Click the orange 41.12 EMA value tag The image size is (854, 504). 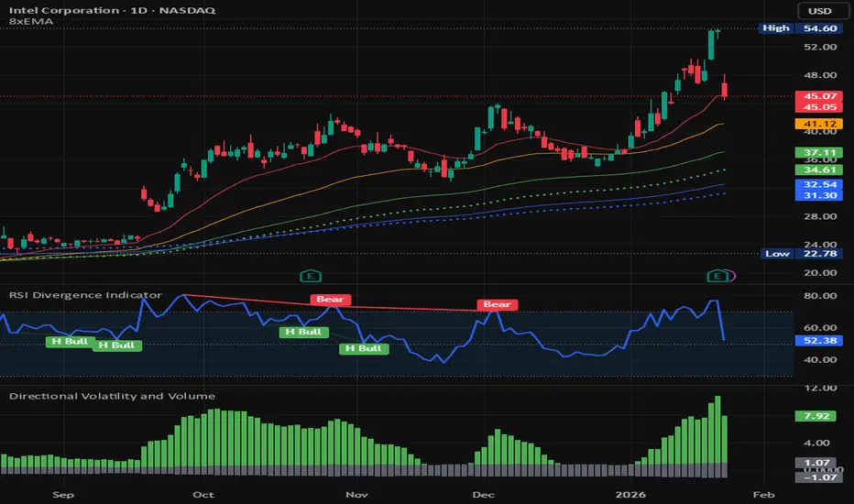[x=819, y=125]
